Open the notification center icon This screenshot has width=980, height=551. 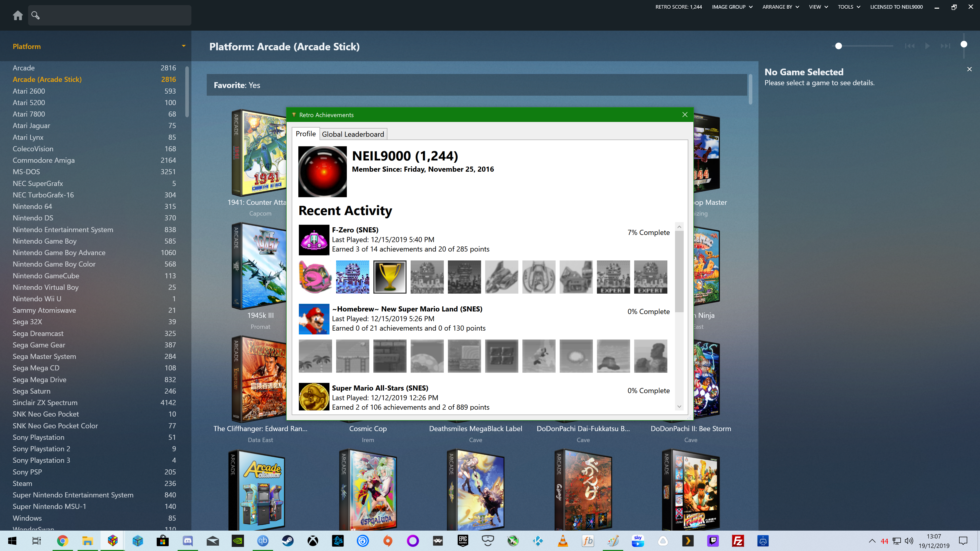[963, 541]
